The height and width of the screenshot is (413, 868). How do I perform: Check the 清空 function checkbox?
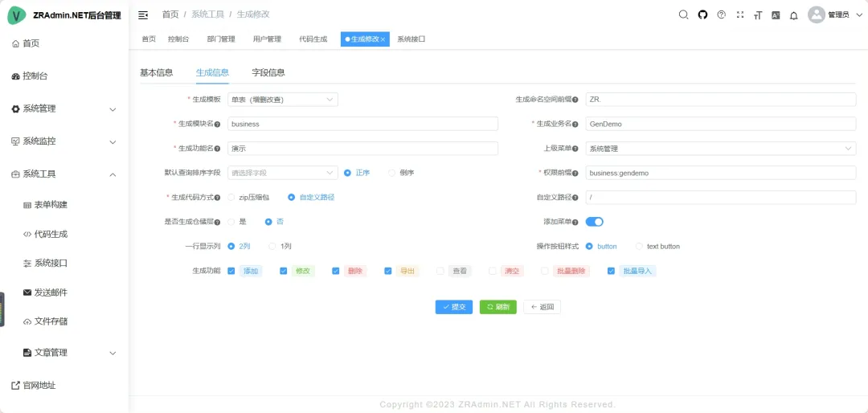pyautogui.click(x=493, y=272)
